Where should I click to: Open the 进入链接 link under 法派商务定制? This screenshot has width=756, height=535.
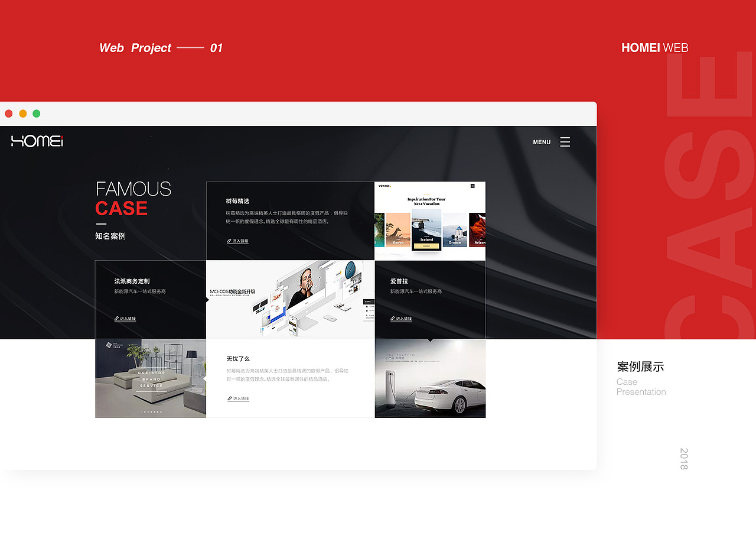click(x=125, y=319)
